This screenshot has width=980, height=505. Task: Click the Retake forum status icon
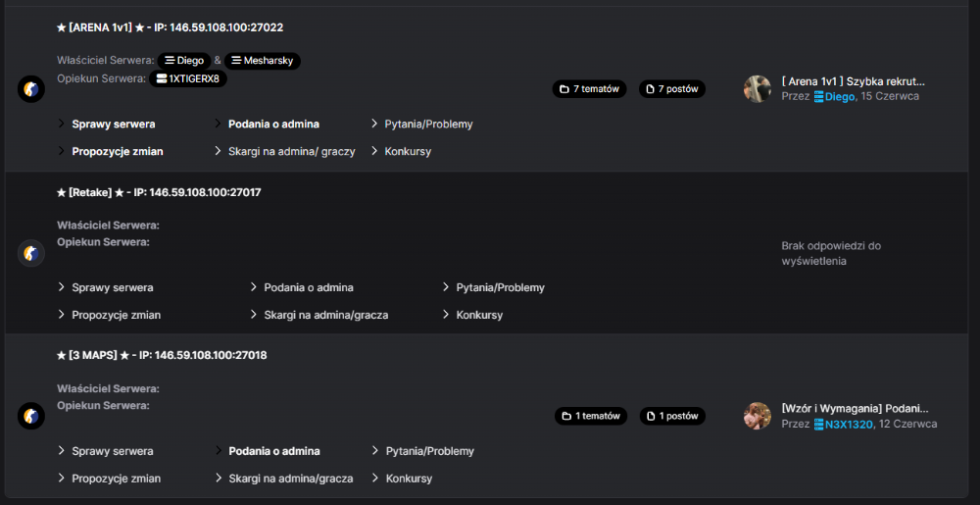click(x=31, y=253)
